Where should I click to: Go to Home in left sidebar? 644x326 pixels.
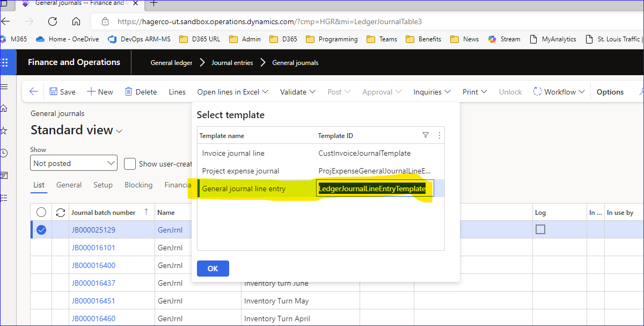click(4, 108)
